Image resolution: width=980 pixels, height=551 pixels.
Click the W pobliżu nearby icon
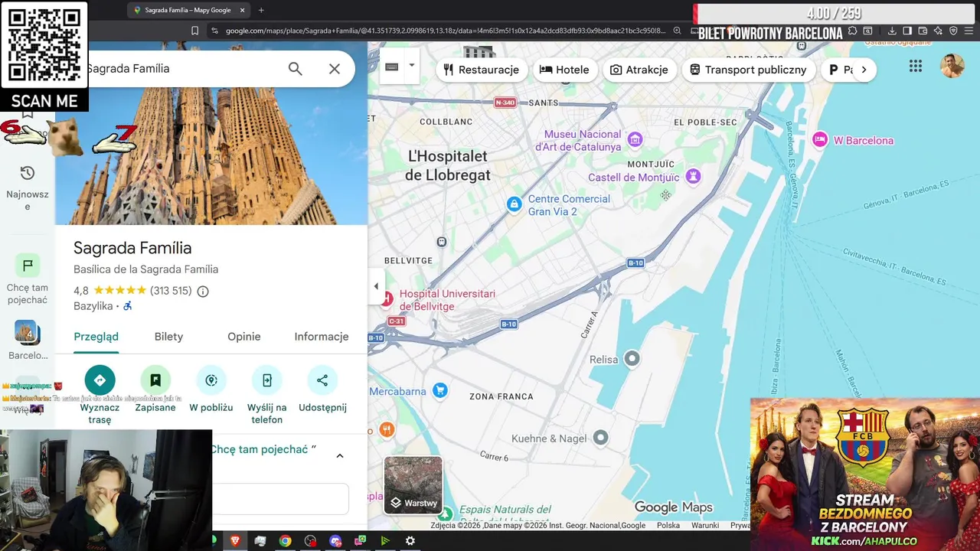tap(211, 380)
